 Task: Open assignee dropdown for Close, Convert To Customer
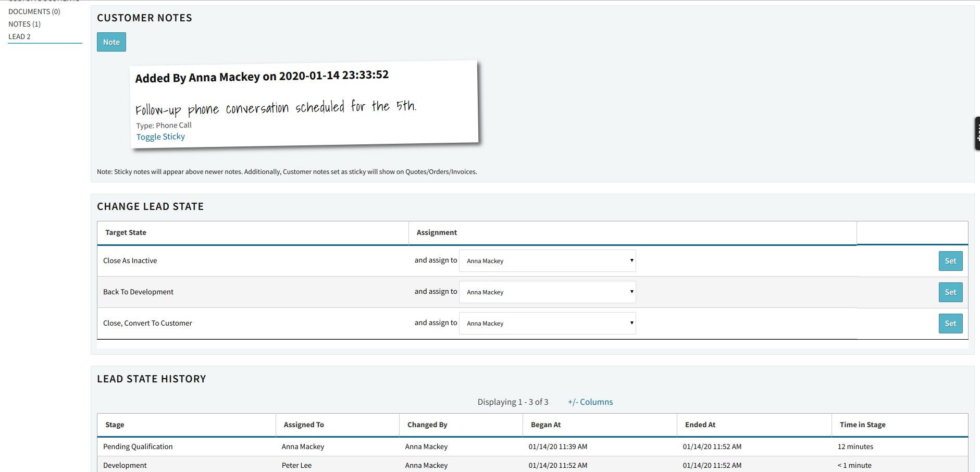(547, 323)
